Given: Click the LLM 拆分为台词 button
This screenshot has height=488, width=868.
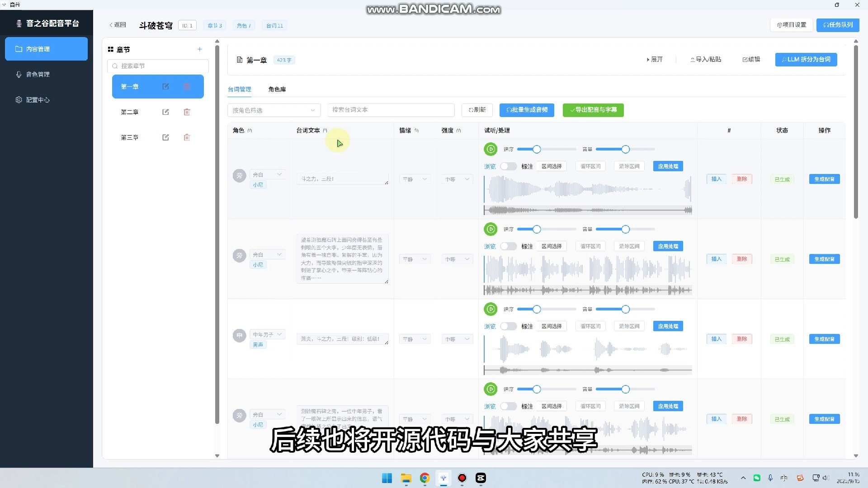Looking at the screenshot, I should 806,59.
